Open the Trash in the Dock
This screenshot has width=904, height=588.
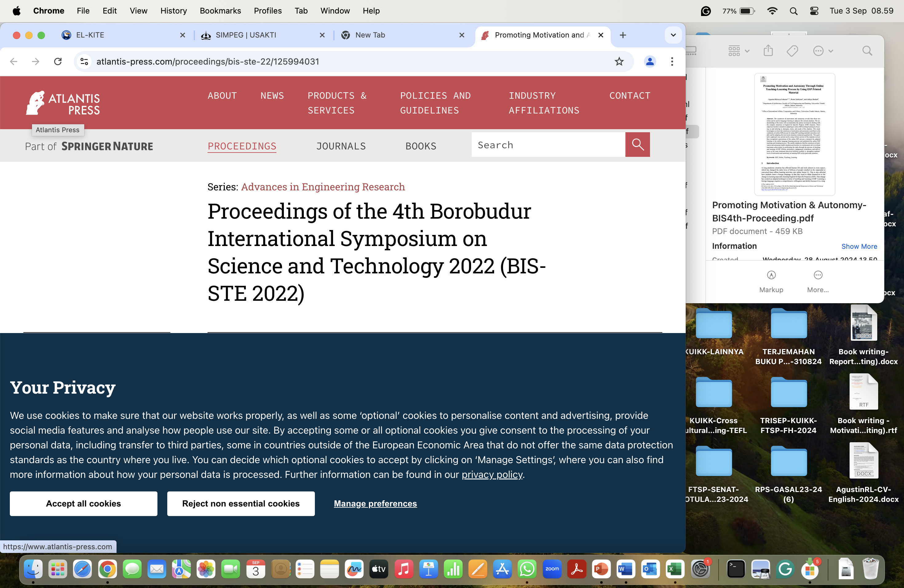(870, 569)
